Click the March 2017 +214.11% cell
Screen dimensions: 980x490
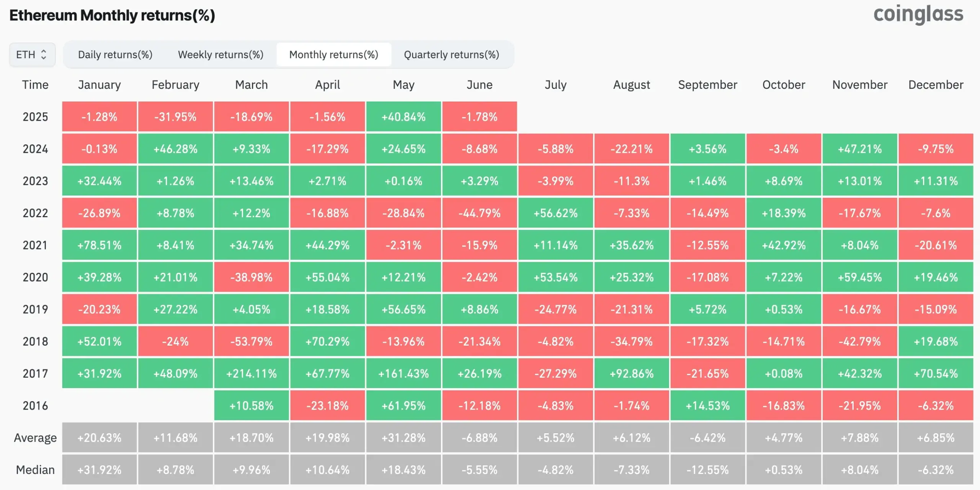(252, 374)
